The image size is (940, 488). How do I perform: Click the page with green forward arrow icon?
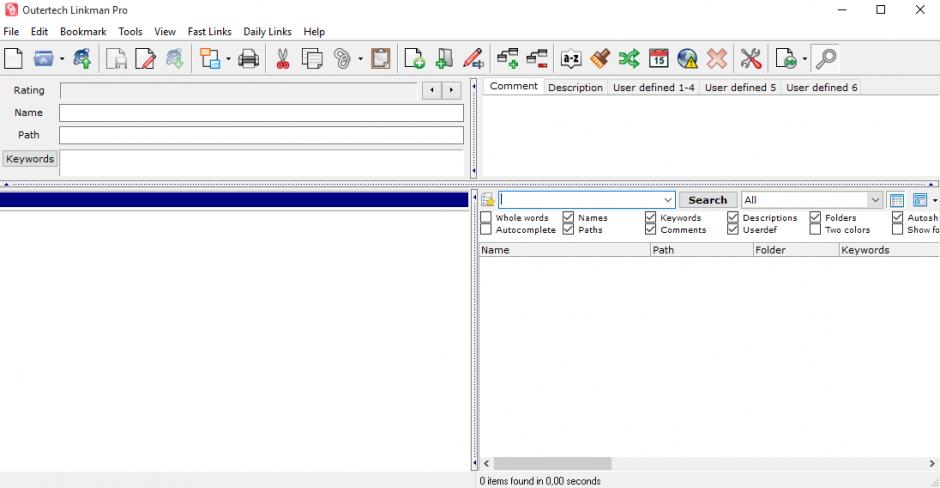(786, 59)
